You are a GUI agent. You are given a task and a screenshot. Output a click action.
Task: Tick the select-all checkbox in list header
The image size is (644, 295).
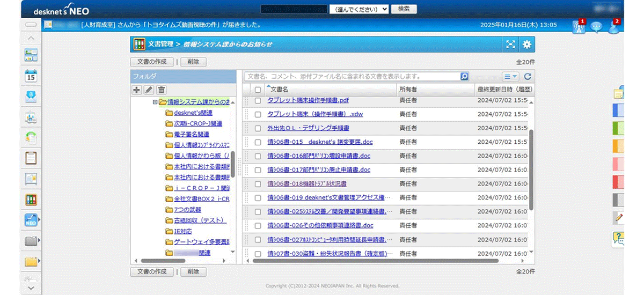pos(258,90)
